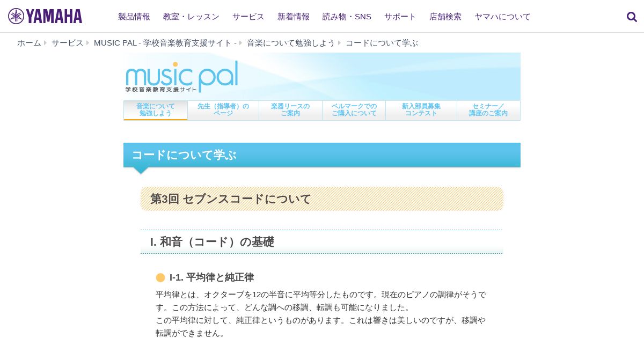The image size is (644, 338).
Task: Open the search magnifier icon
Action: tap(632, 17)
